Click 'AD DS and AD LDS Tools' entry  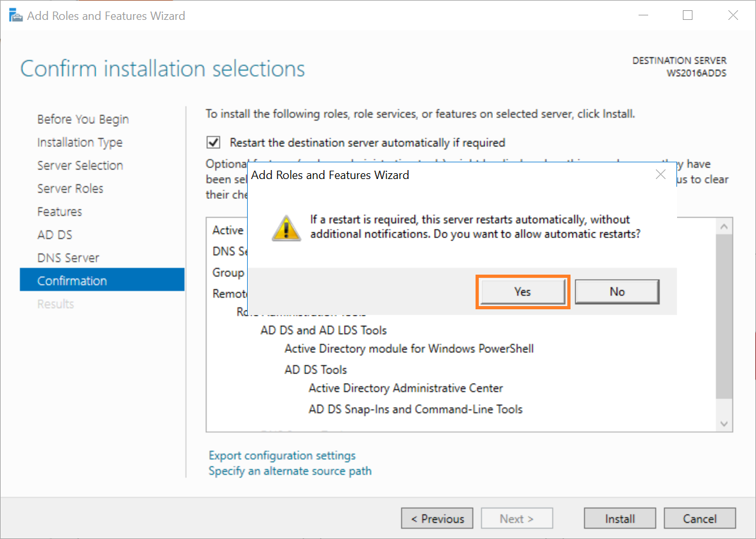[323, 330]
